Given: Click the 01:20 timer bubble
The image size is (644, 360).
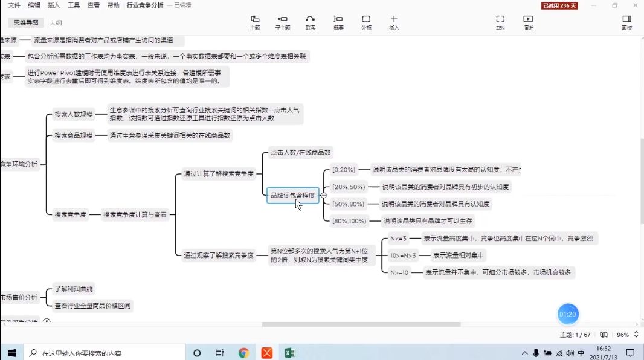Looking at the screenshot, I should [x=568, y=315].
